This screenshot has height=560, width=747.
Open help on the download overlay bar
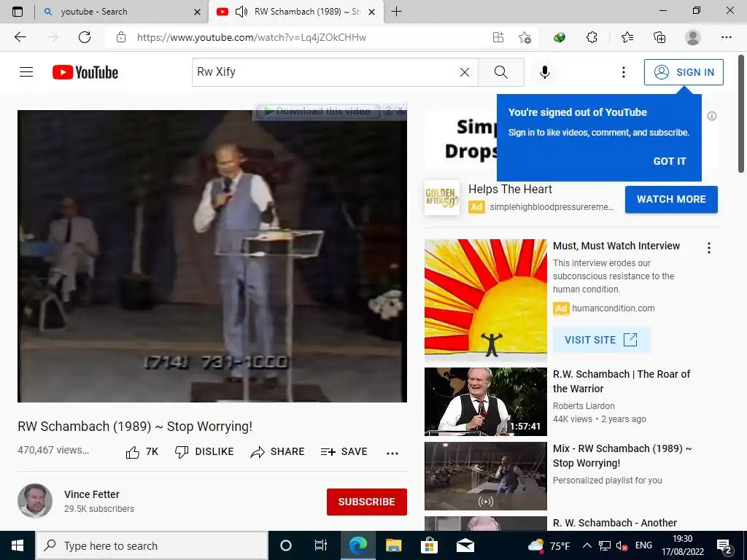pos(388,111)
